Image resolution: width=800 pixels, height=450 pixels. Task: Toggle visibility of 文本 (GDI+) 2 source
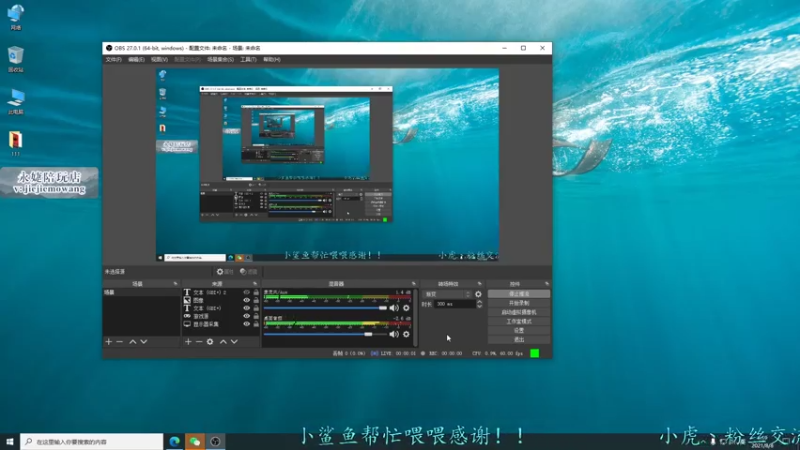[246, 292]
